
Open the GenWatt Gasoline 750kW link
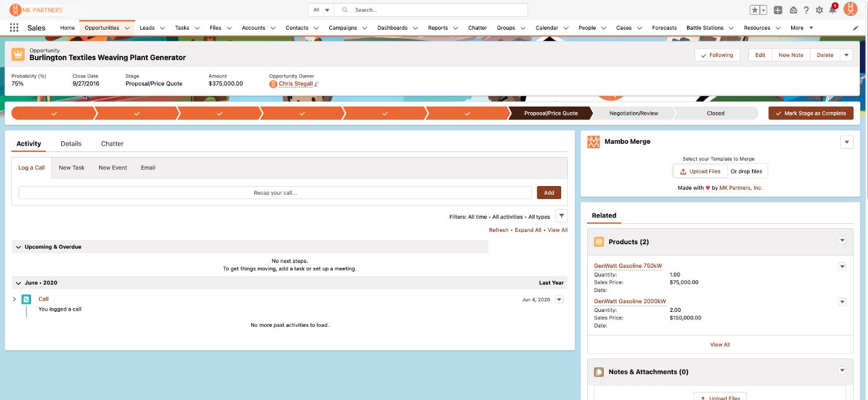627,266
